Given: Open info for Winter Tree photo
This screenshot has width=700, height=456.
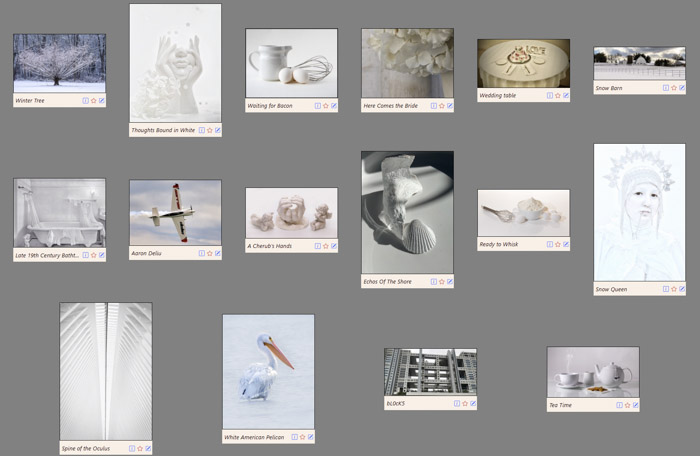Looking at the screenshot, I should (x=85, y=100).
